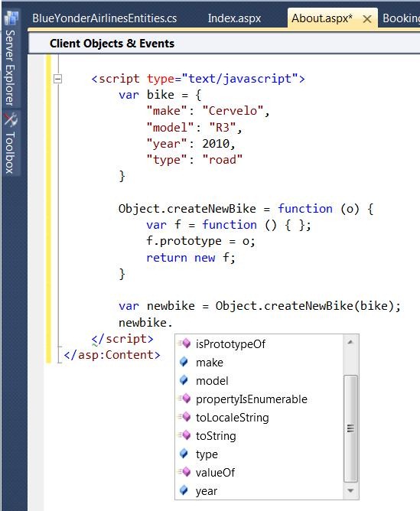The height and width of the screenshot is (511, 420).
Task: Click the var bike declaration
Action: (160, 95)
